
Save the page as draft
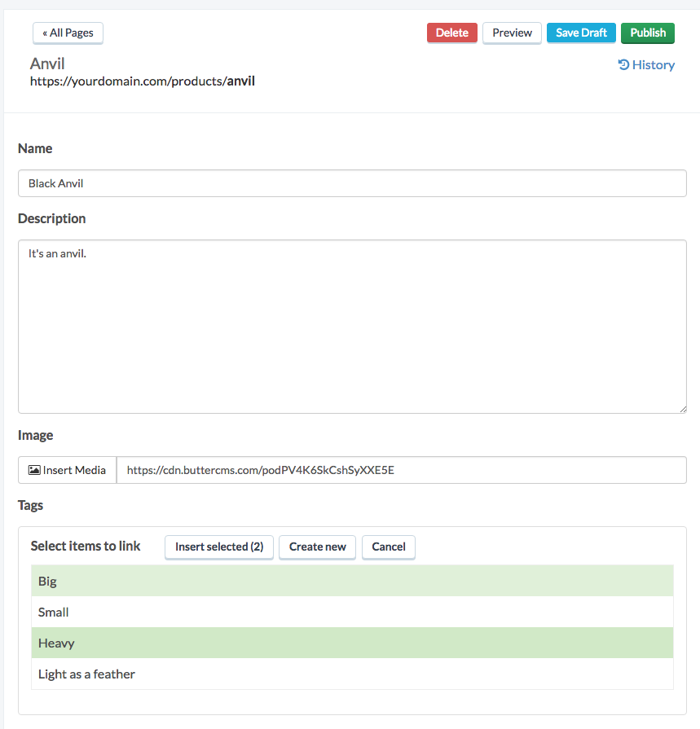[581, 33]
